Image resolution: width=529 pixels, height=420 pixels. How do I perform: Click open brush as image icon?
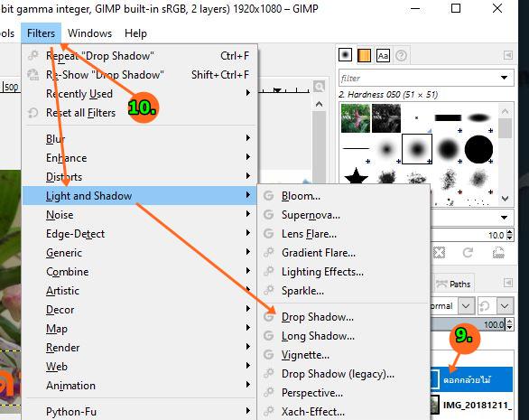point(498,252)
